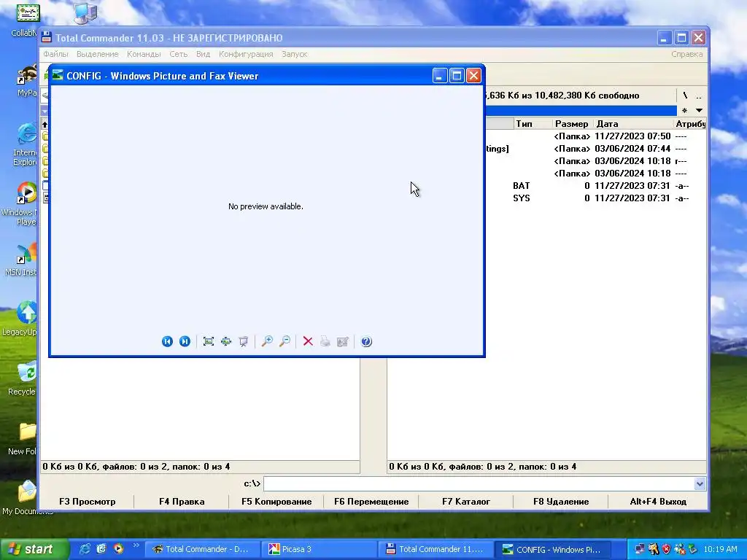This screenshot has height=560, width=747.
Task: Open New Folder desktop icon
Action: pyautogui.click(x=25, y=438)
